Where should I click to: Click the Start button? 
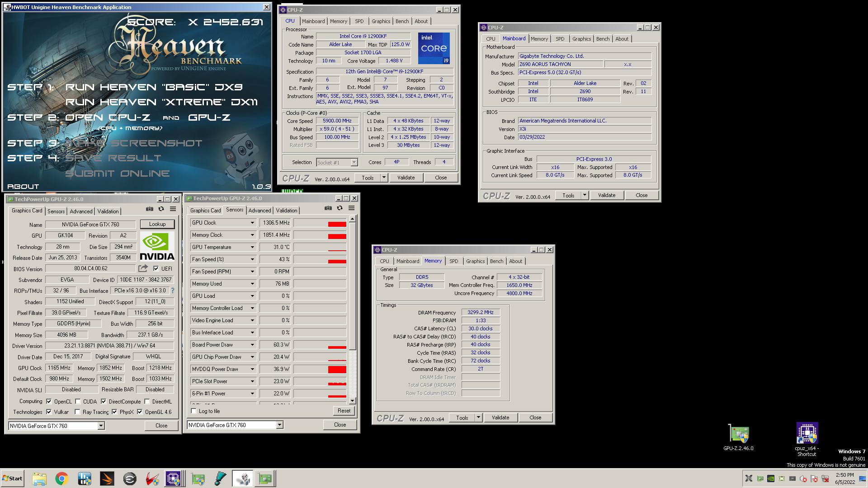[12, 479]
